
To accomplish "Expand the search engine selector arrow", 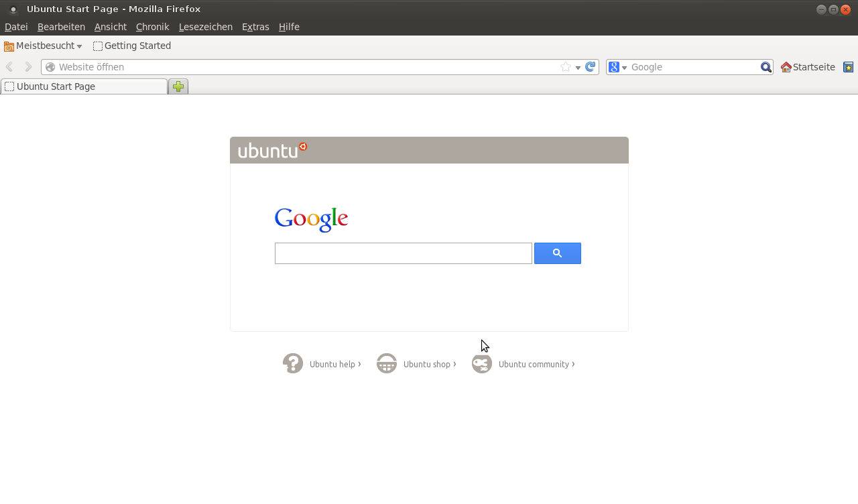I will point(624,68).
